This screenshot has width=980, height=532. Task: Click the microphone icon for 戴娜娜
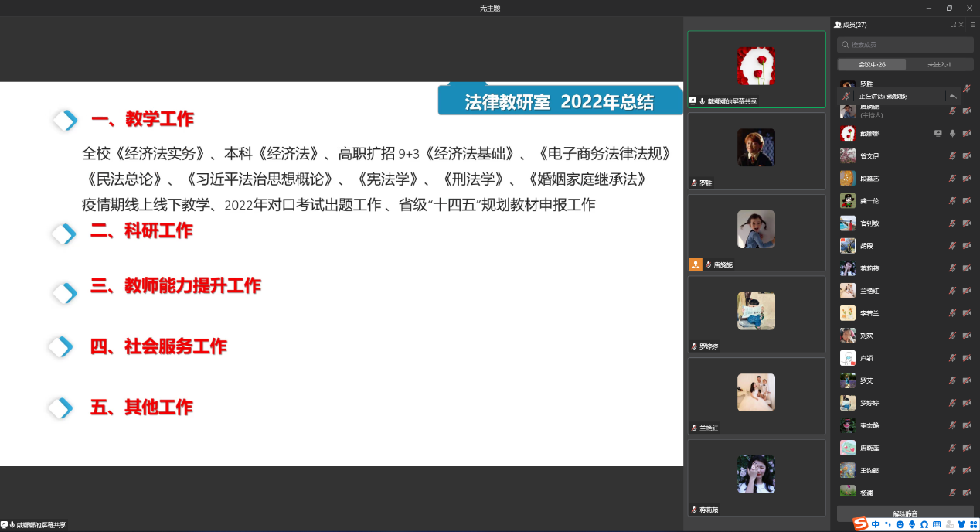952,133
